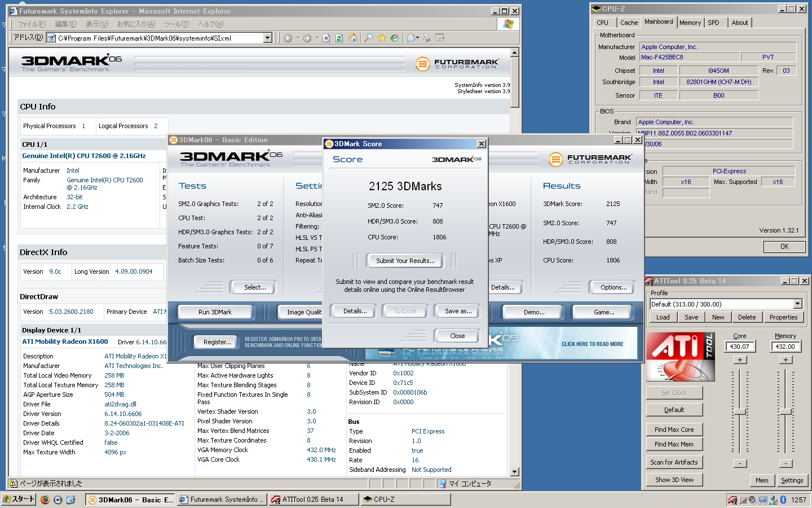Switch to the SPD tab in CPU-Z
Screen dimensions: 812x508
(714, 23)
